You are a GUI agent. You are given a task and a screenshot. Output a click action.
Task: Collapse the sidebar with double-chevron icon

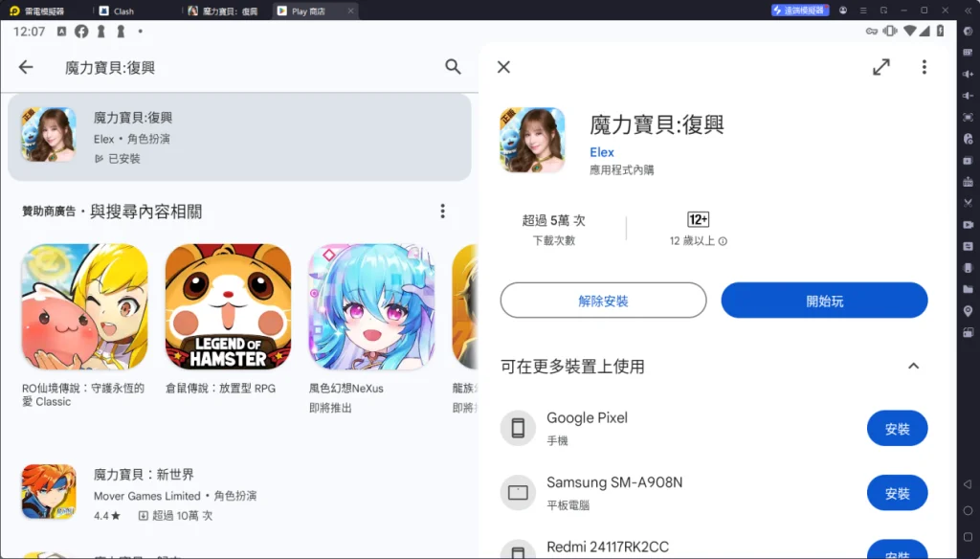point(969,11)
